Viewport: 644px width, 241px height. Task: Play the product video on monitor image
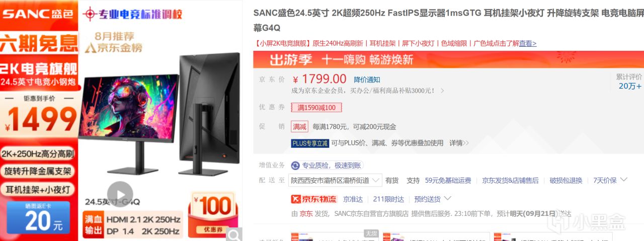coord(120,194)
